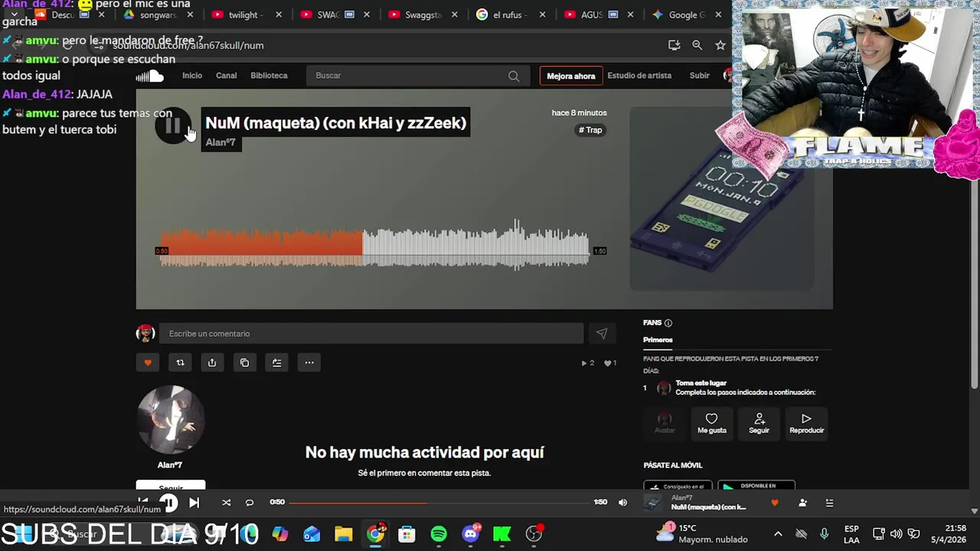Viewport: 980px width, 551px height.
Task: Open Microsoft Store from the taskbar
Action: pyautogui.click(x=407, y=534)
